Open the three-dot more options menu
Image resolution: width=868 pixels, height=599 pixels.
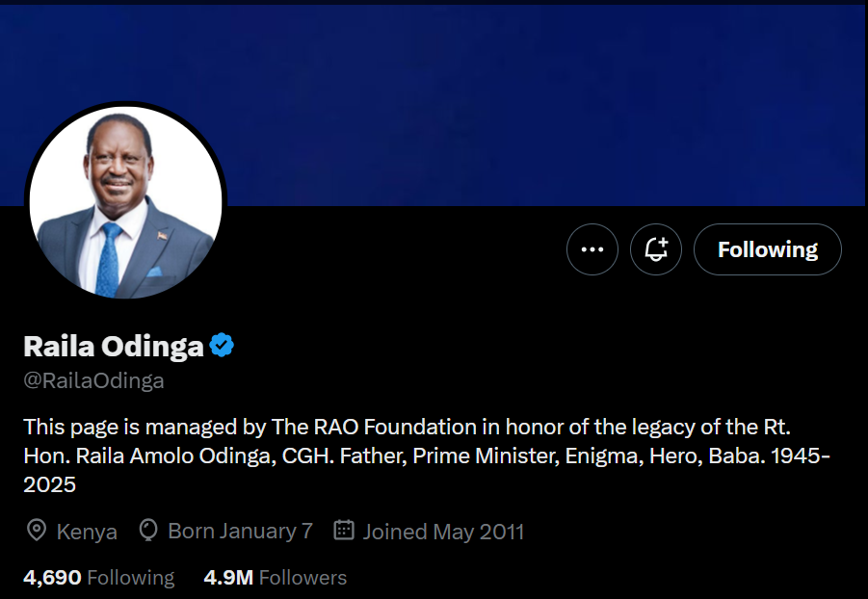592,249
